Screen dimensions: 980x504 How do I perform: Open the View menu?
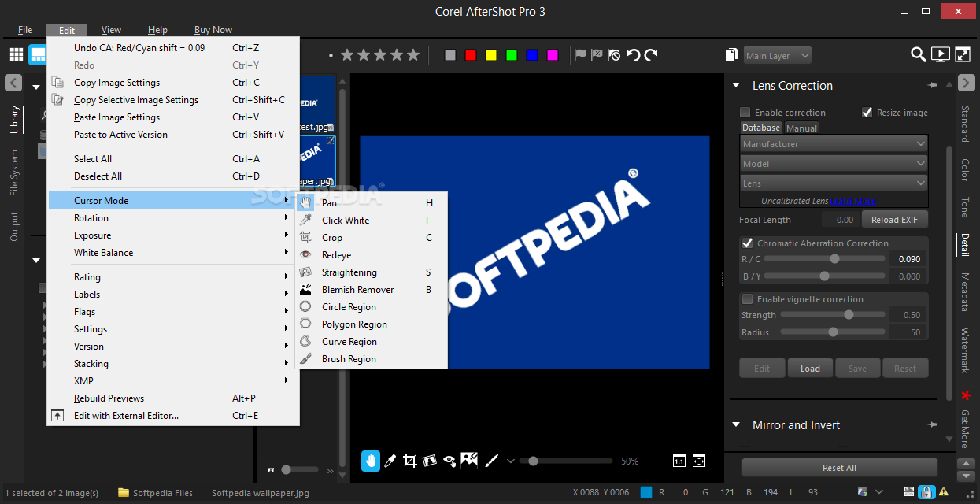click(x=112, y=30)
